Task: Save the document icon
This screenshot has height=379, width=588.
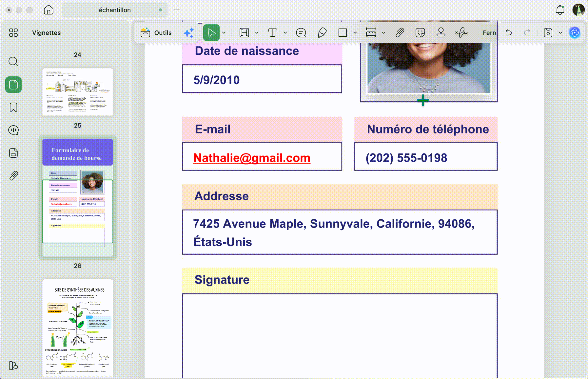Action: point(548,32)
